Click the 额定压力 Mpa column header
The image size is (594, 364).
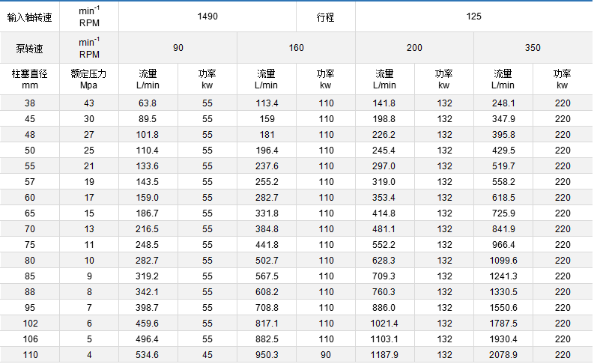89,79
